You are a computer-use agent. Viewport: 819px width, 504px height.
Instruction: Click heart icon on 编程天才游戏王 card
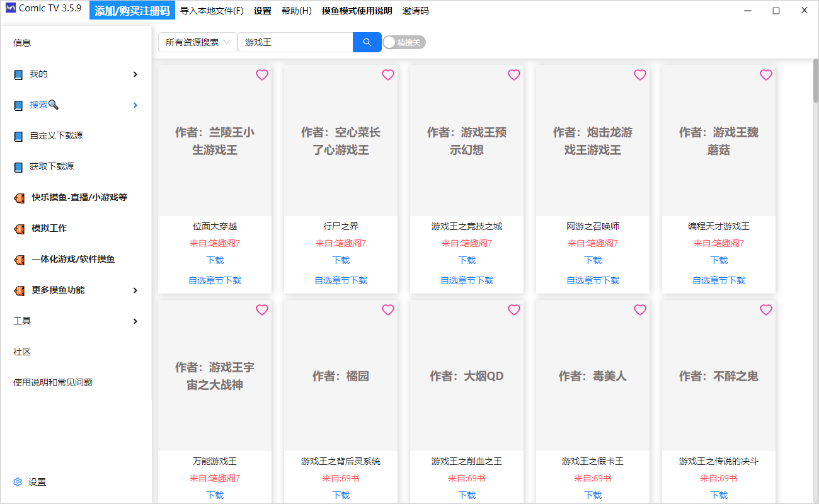[766, 75]
